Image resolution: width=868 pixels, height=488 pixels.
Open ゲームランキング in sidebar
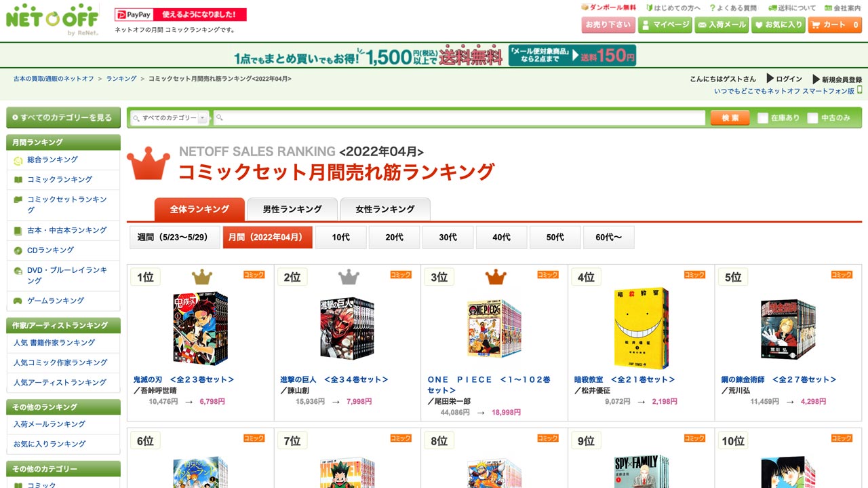tap(56, 300)
